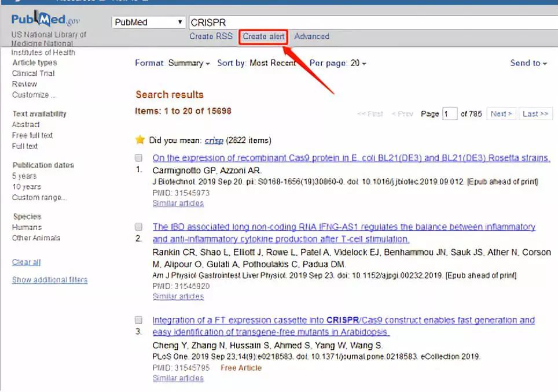Click the CRISPR search input field
The image size is (558, 392).
[370, 23]
